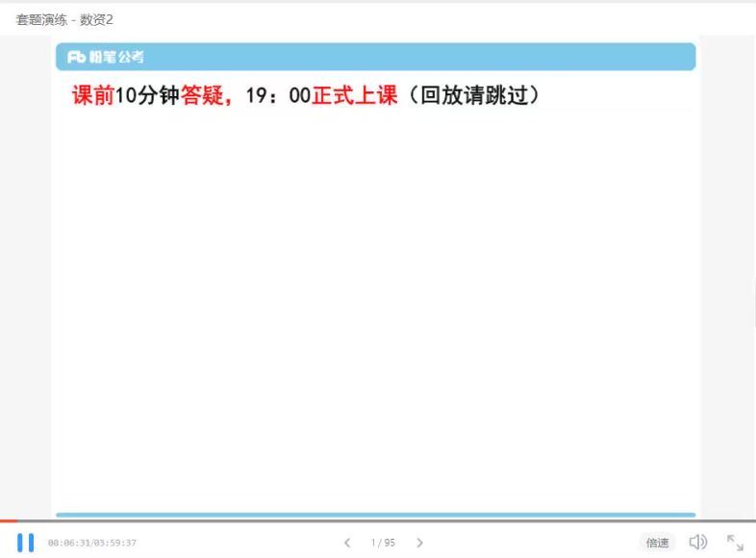The height and width of the screenshot is (558, 756).
Task: Open the 倍速 playback speed menu
Action: [658, 543]
